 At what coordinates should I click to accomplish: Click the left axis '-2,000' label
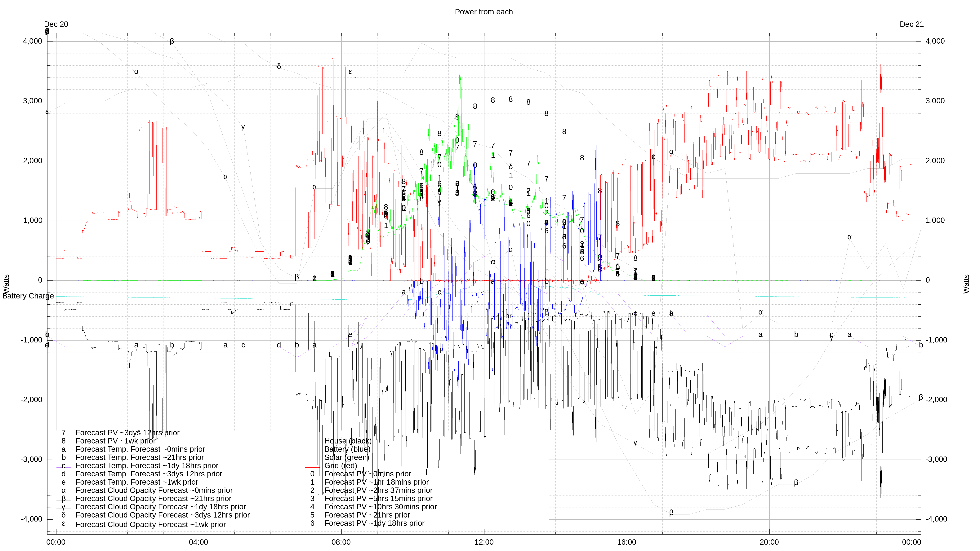coord(32,400)
